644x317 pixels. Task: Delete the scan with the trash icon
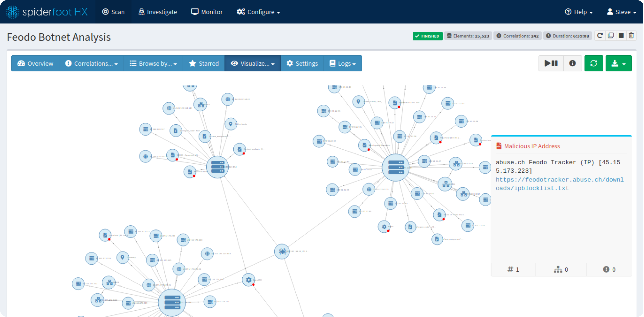pyautogui.click(x=631, y=36)
